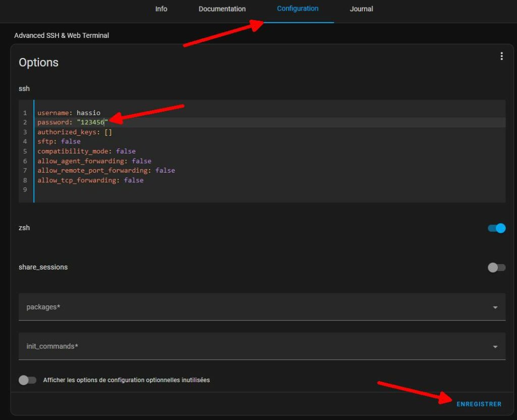This screenshot has height=420, width=517.
Task: Toggle Afficher les options de configuration optionnelles
Action: click(x=27, y=380)
